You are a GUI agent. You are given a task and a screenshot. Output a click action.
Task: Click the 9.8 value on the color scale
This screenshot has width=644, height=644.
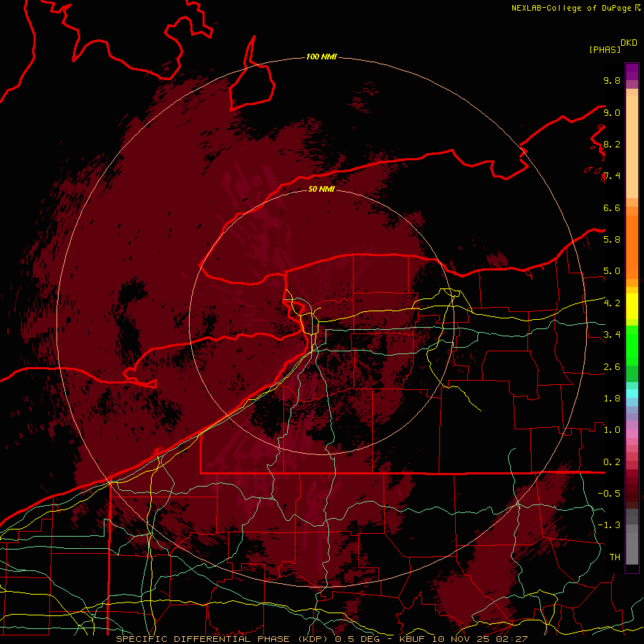tap(612, 80)
